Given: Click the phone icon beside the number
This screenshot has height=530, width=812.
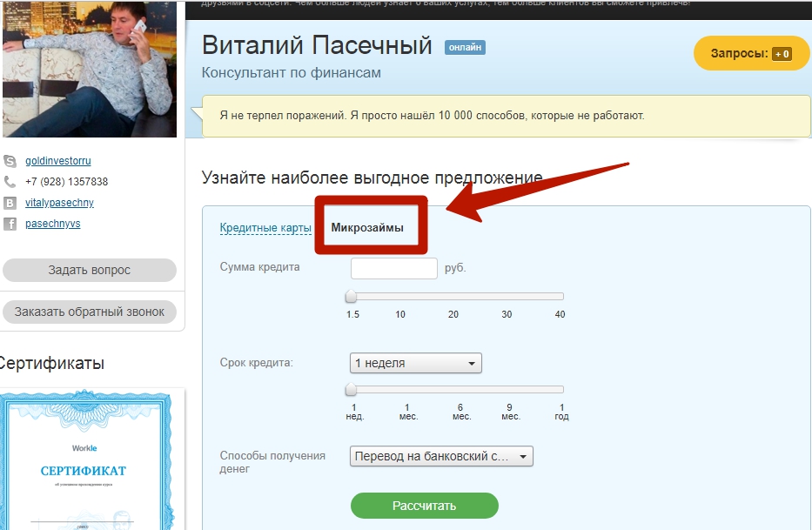Looking at the screenshot, I should 10,182.
